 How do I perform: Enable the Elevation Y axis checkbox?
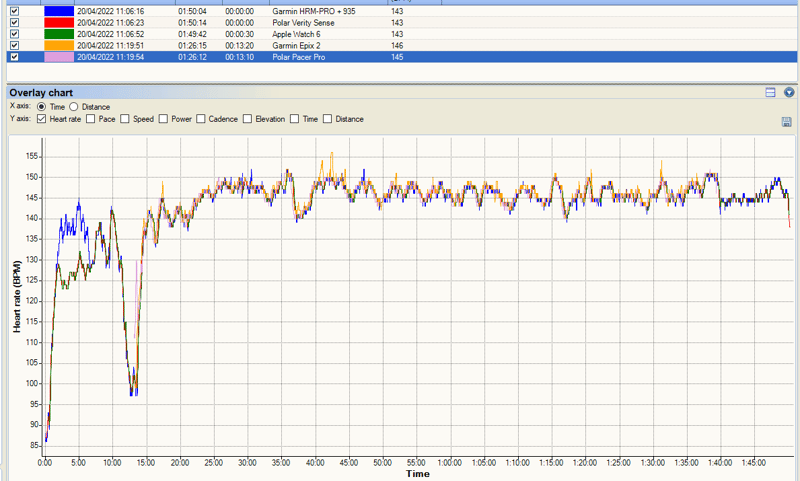click(x=247, y=119)
